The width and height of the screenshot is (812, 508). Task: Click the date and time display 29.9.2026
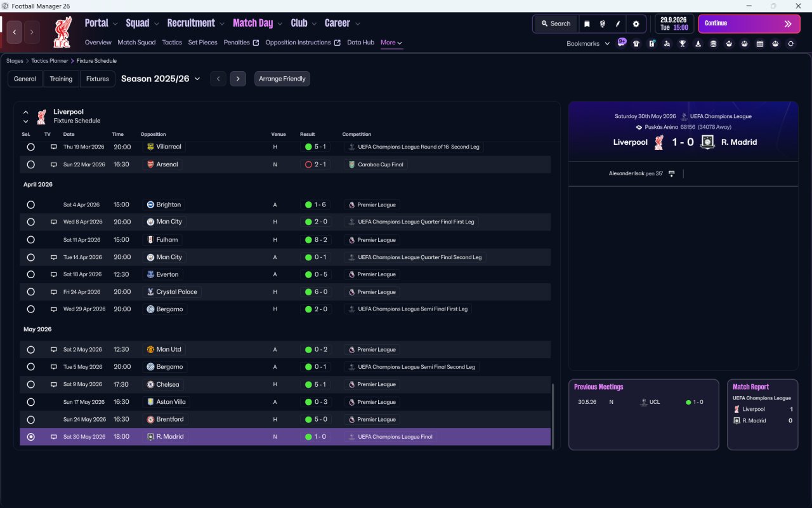pyautogui.click(x=674, y=23)
